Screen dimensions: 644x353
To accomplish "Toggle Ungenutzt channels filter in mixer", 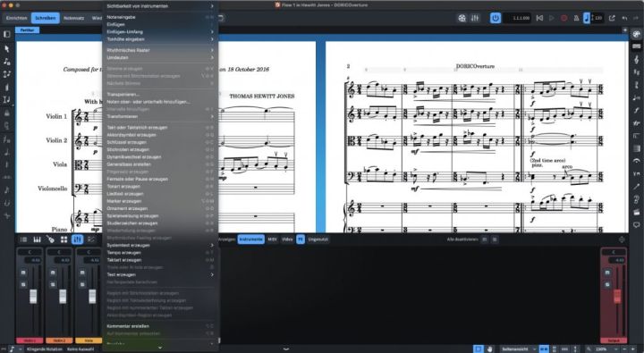I will pyautogui.click(x=318, y=239).
